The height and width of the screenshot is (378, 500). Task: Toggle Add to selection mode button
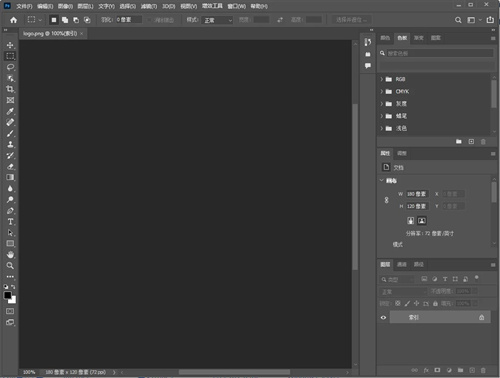tap(65, 20)
